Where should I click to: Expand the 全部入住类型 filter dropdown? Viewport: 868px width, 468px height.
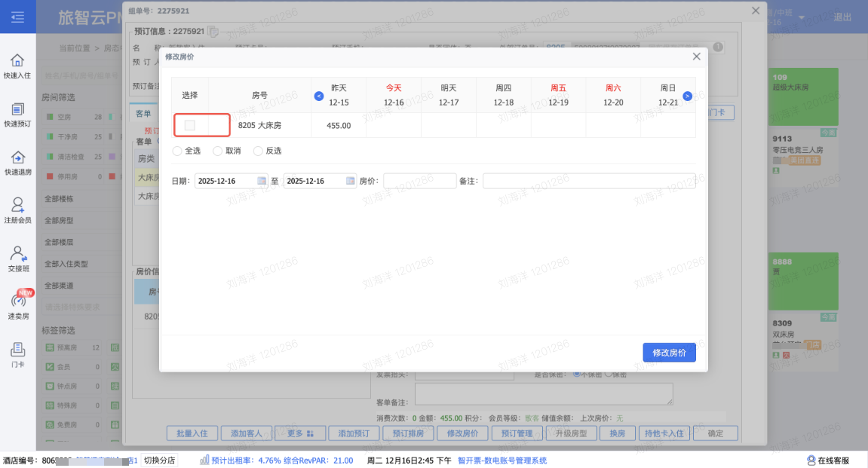(x=82, y=264)
